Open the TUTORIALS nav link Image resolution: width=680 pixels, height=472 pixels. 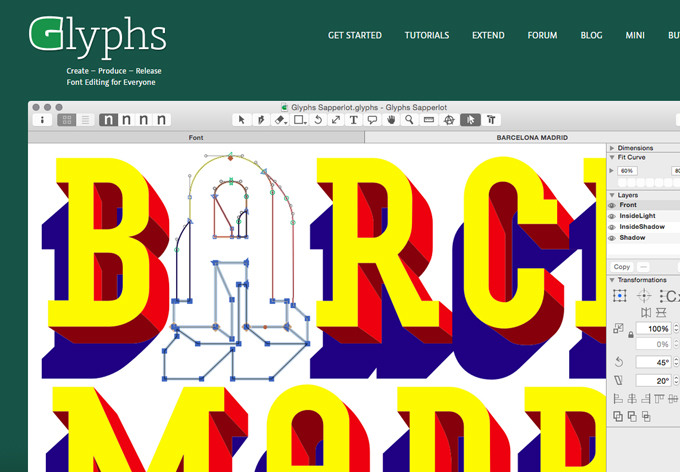(x=427, y=36)
